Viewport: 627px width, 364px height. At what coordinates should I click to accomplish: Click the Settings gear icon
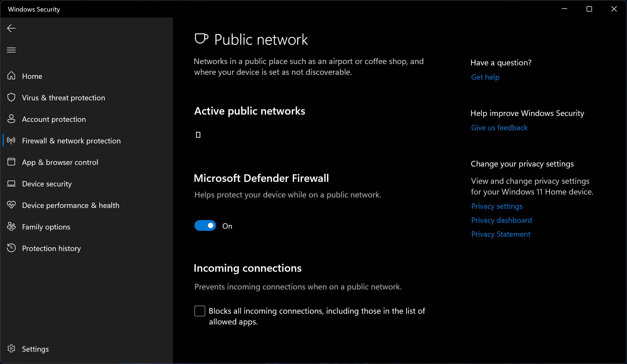12,349
